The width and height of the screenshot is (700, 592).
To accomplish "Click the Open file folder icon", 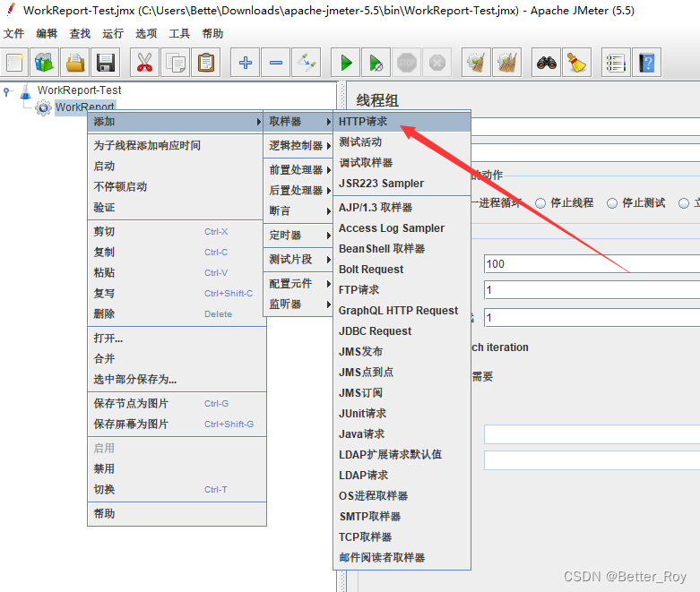I will pos(75,63).
